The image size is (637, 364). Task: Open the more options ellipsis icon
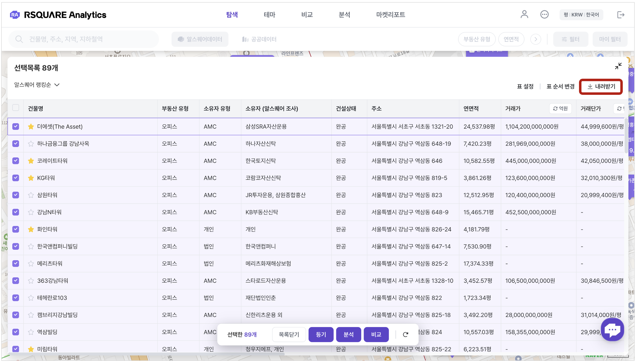point(544,14)
